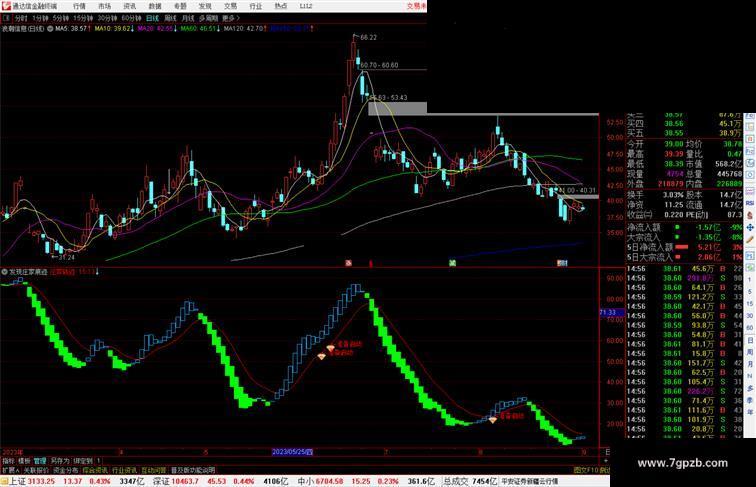The width and height of the screenshot is (756, 487).
Task: Switch to 15分钟 period tab
Action: (83, 18)
